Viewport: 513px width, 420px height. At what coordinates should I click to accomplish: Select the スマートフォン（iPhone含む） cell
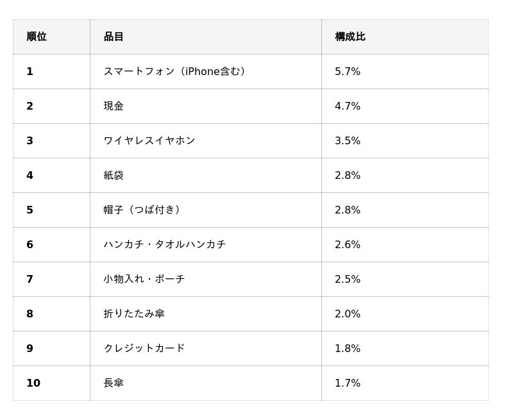point(206,71)
